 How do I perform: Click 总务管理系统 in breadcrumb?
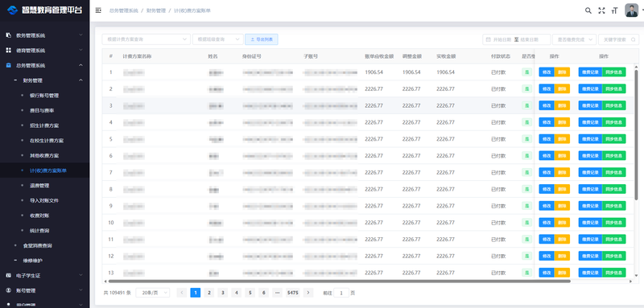click(124, 10)
